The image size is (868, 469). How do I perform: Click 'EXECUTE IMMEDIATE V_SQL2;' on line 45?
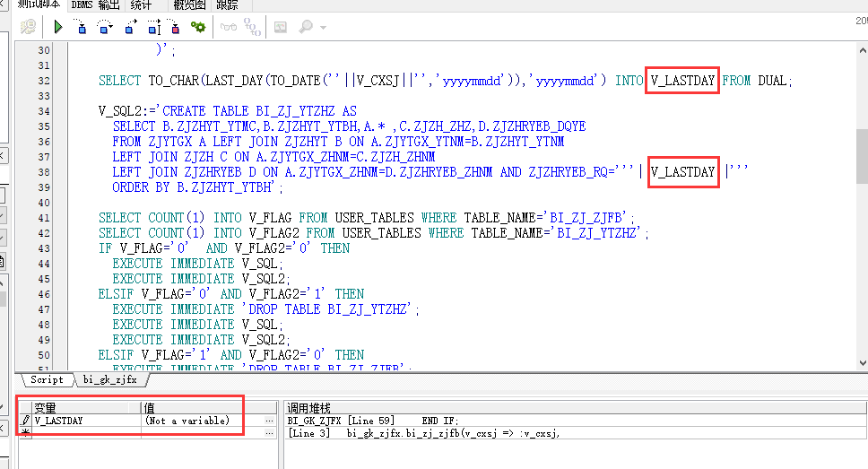[201, 279]
